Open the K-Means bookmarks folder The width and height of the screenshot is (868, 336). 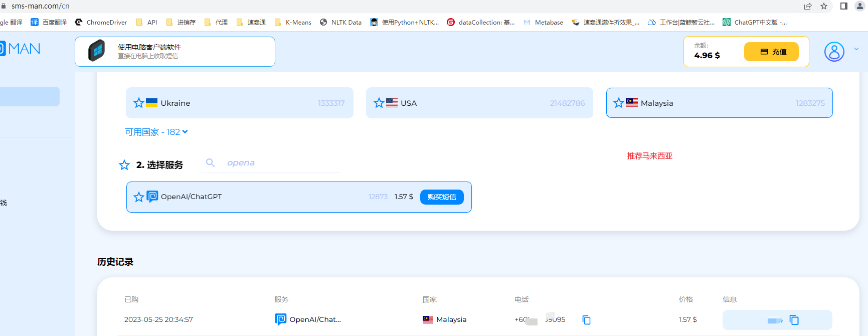[293, 22]
